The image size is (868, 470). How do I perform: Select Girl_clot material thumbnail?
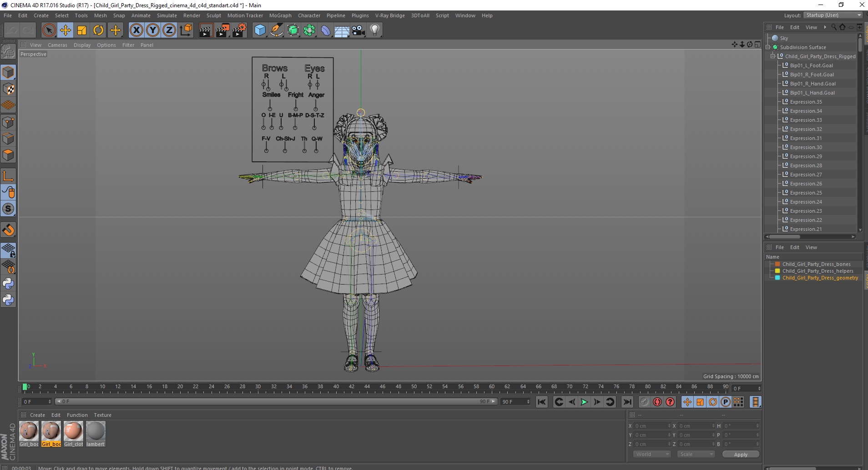pyautogui.click(x=73, y=431)
